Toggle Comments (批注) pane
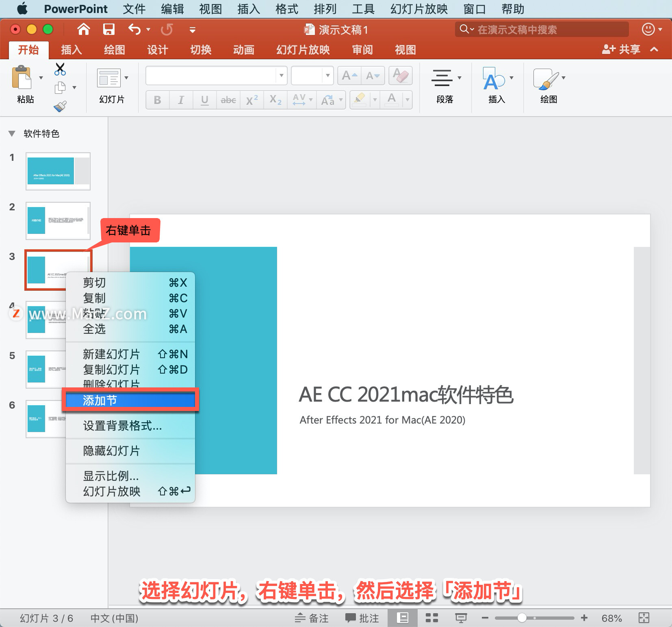The image size is (672, 627). click(x=362, y=618)
